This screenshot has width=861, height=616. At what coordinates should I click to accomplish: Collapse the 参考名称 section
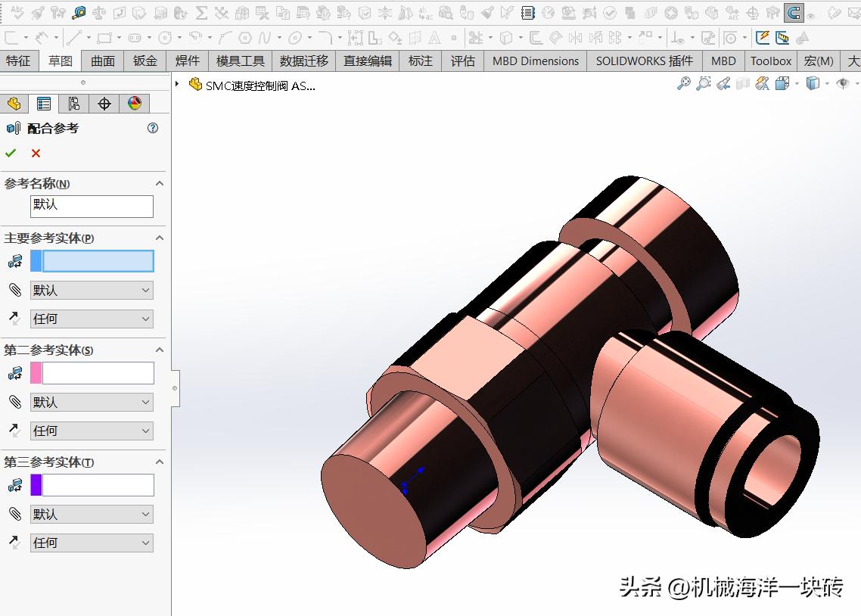pyautogui.click(x=160, y=184)
